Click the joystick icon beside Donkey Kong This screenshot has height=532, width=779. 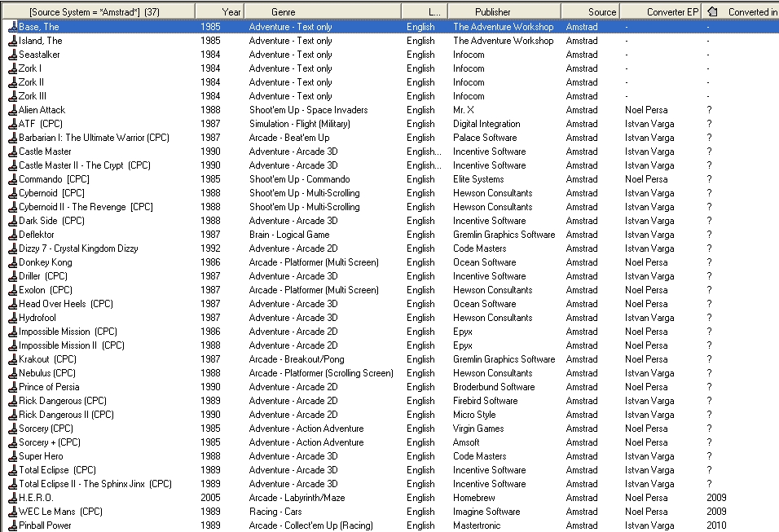tap(13, 262)
